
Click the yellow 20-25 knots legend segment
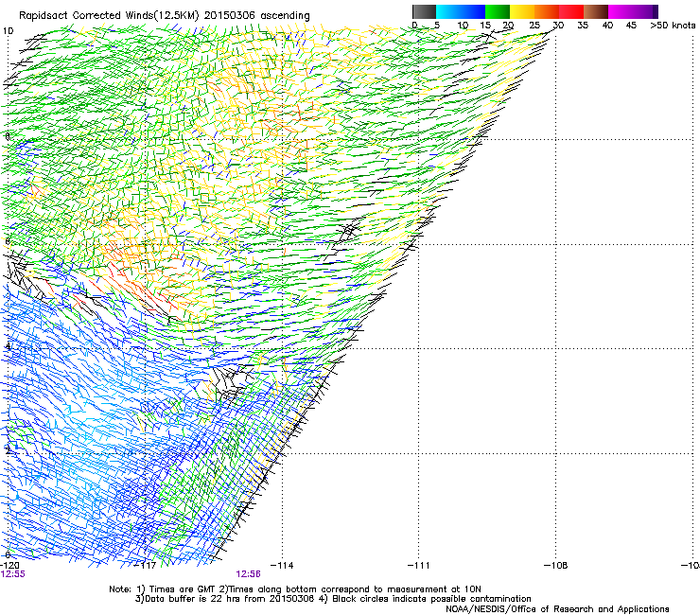522,11
